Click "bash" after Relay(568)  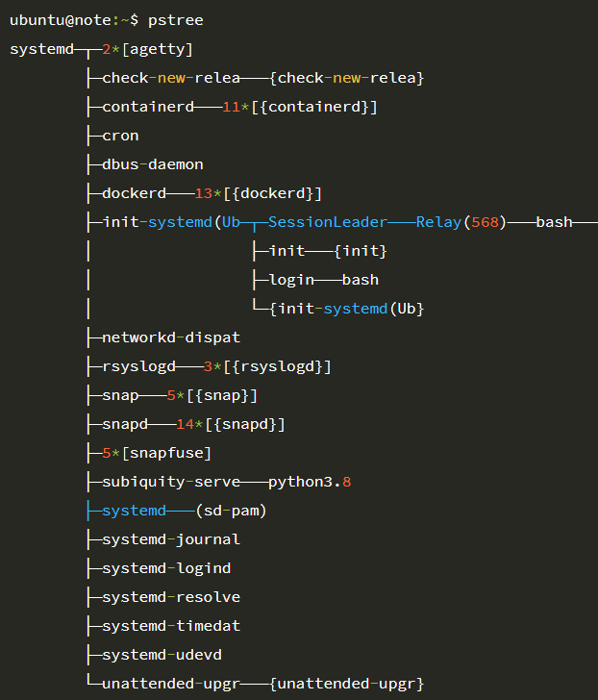point(555,222)
